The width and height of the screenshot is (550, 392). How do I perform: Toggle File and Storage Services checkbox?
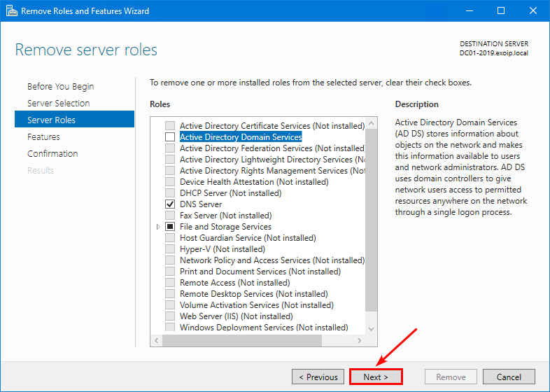(x=170, y=227)
